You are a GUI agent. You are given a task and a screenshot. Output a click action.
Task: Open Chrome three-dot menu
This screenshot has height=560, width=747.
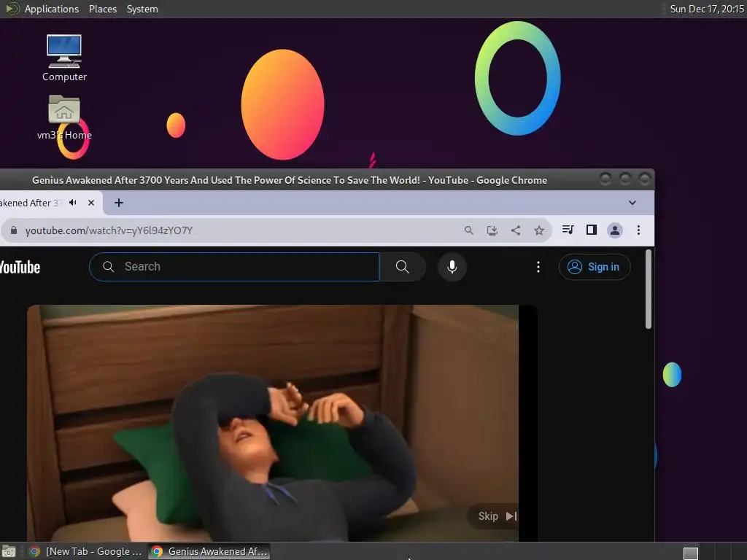pyautogui.click(x=638, y=230)
